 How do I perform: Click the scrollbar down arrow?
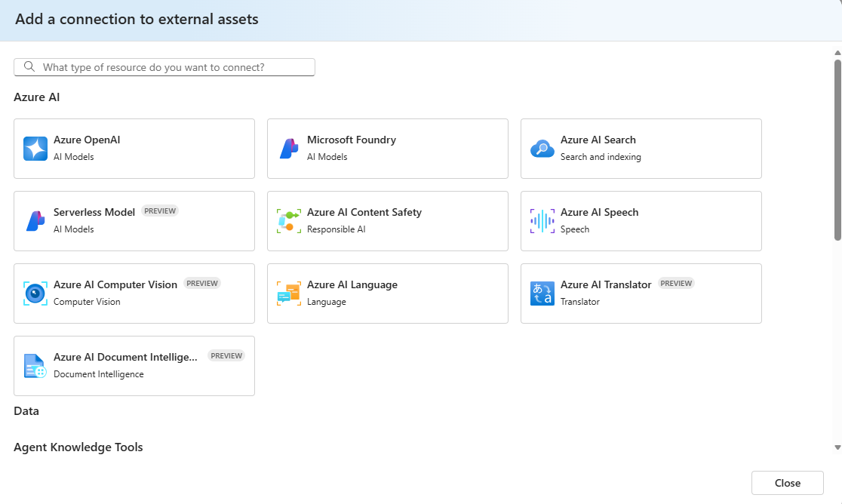tap(837, 447)
